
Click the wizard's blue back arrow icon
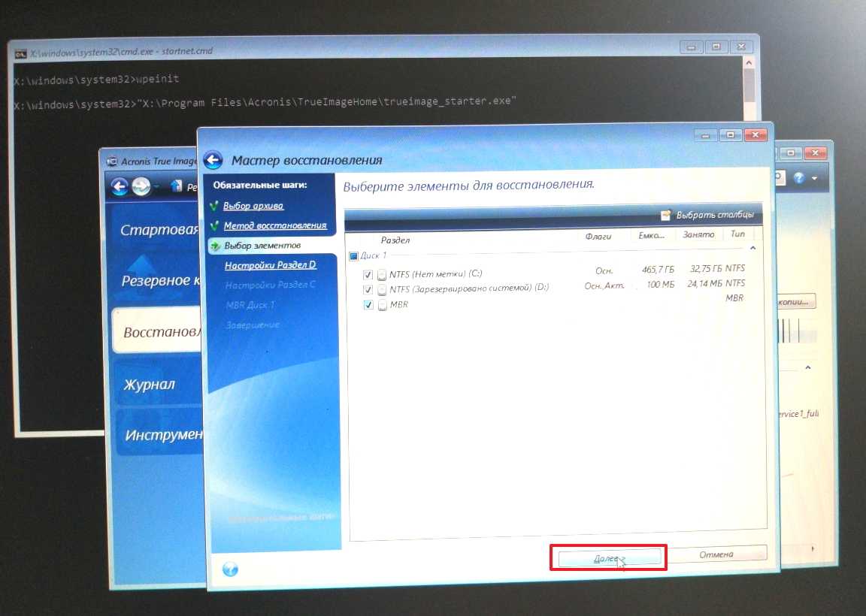213,159
